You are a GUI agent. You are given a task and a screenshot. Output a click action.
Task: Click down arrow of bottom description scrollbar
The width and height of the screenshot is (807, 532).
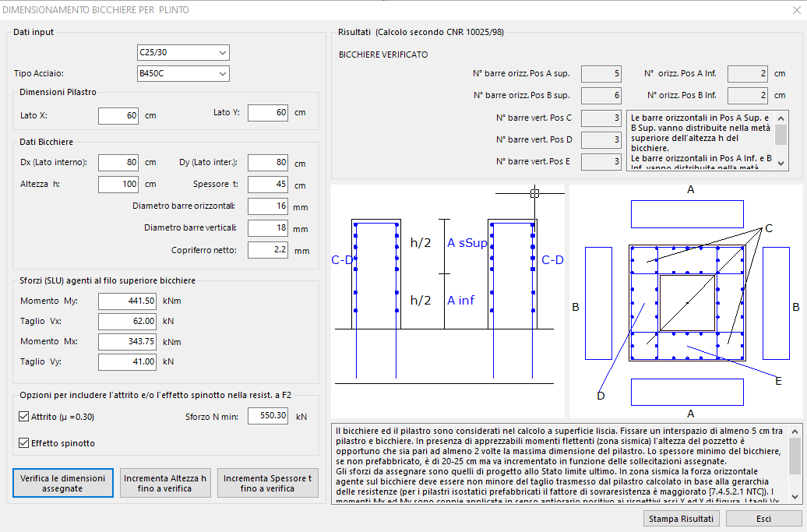click(x=795, y=496)
